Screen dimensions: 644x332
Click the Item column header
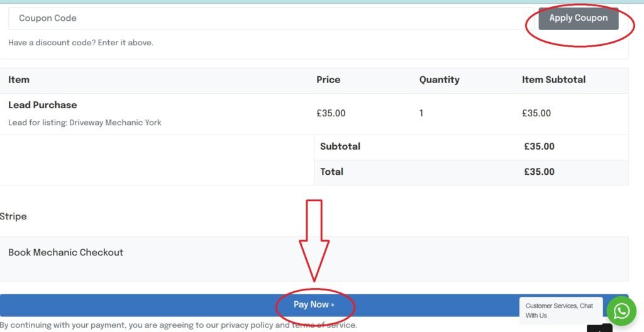pos(19,80)
